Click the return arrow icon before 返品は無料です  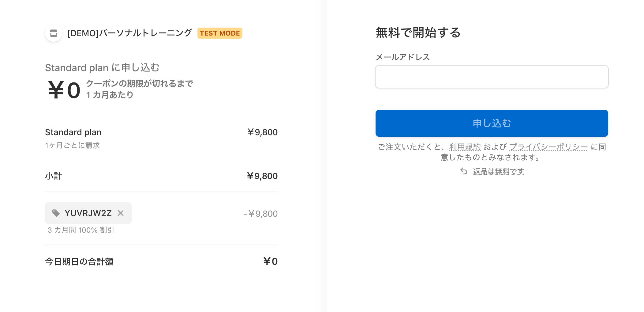(463, 171)
